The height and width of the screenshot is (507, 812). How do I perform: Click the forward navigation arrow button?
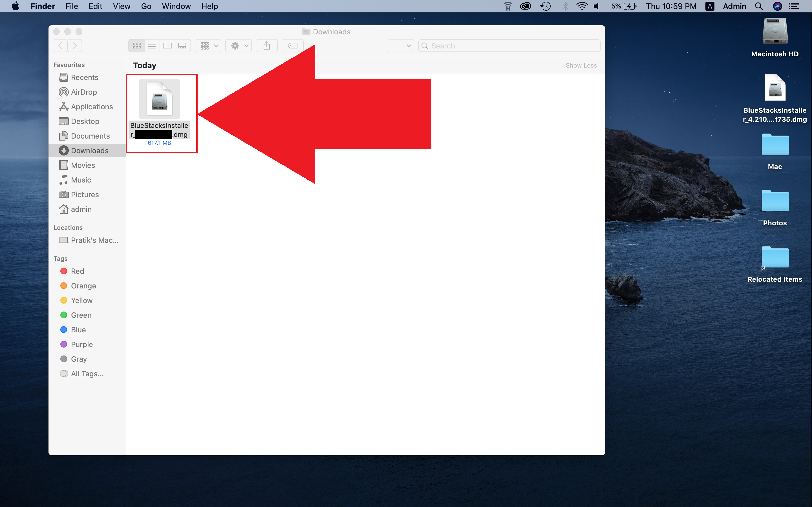click(75, 46)
